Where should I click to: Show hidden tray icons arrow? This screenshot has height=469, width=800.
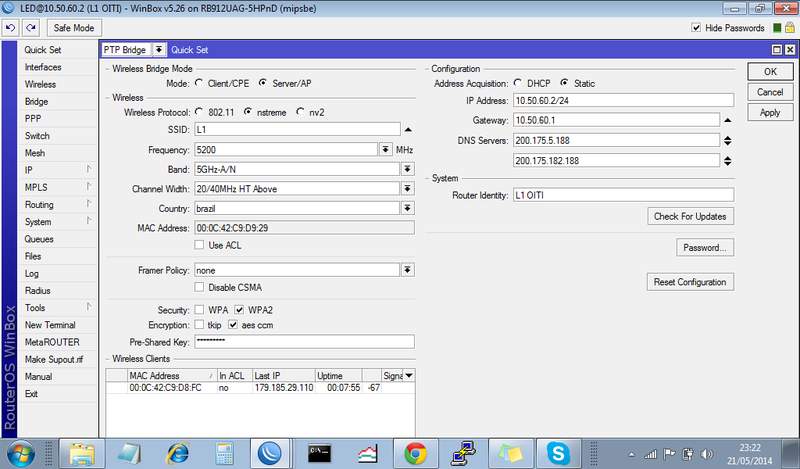[632, 454]
